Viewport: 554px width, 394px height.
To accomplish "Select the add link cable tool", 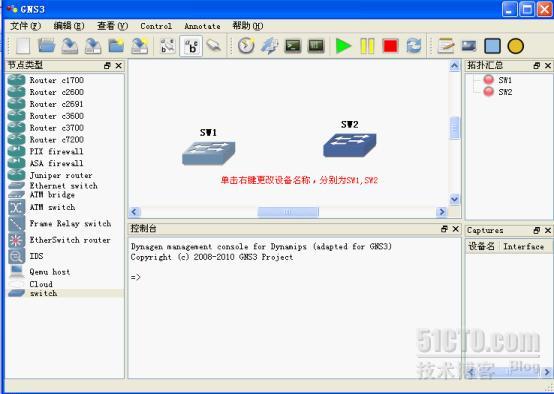I will 214,46.
